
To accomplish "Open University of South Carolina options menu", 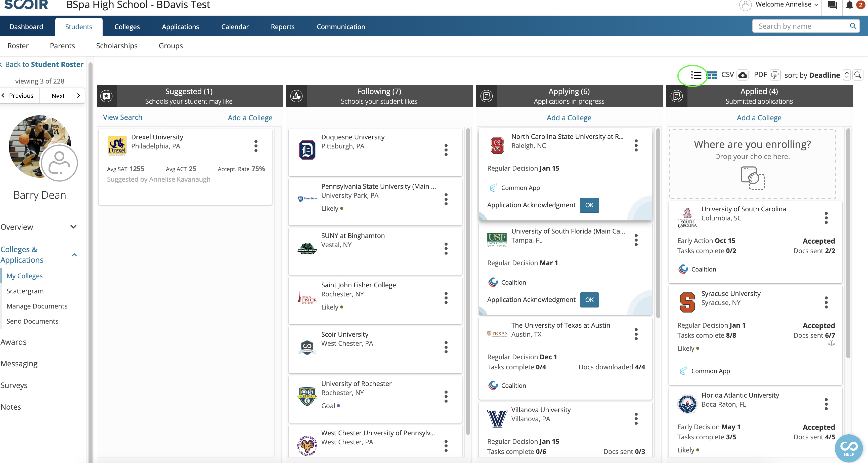I will click(826, 218).
